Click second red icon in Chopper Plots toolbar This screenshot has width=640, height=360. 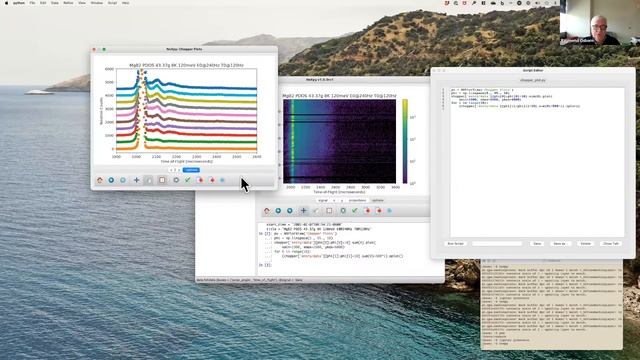[x=212, y=180]
